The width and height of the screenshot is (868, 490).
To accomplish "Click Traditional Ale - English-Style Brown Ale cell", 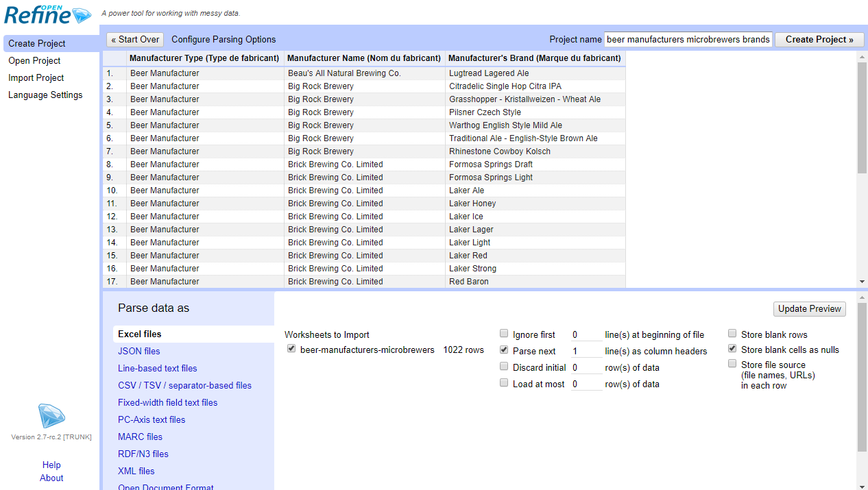I will (535, 138).
